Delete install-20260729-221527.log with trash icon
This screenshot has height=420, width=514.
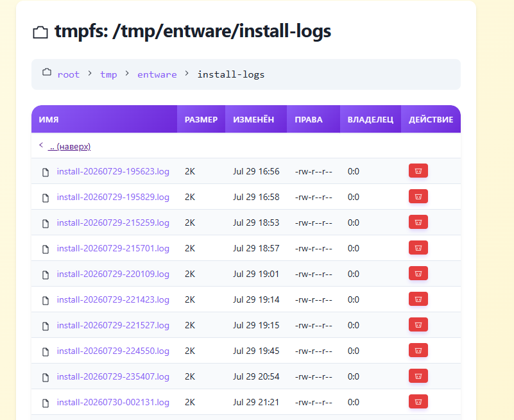pyautogui.click(x=418, y=324)
